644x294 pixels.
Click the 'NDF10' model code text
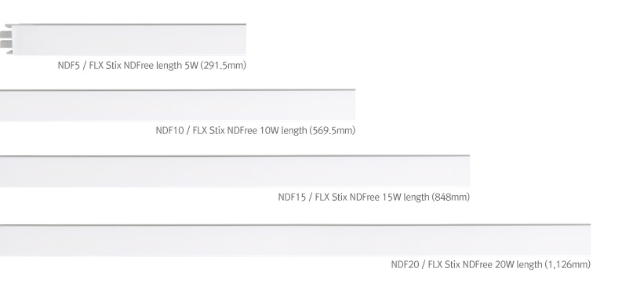(169, 131)
